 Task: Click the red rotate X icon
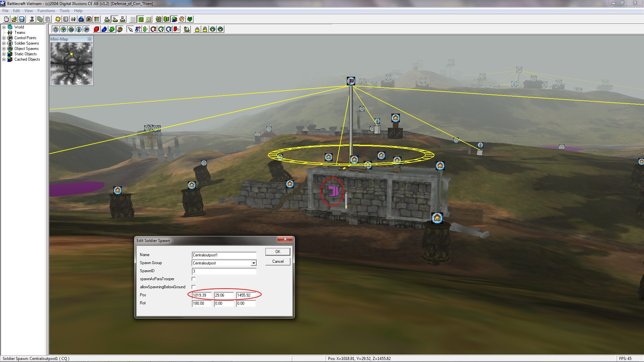coord(153,29)
